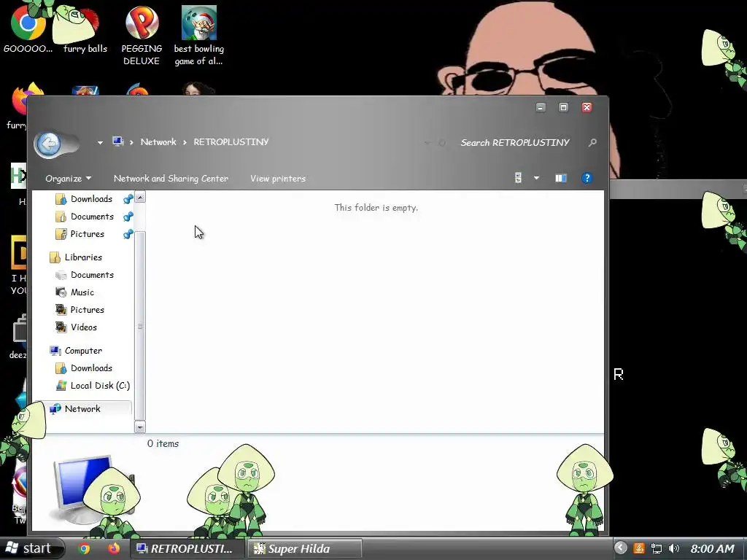Image resolution: width=747 pixels, height=560 pixels.
Task: Launch Chrome from the taskbar quick launch
Action: tap(85, 548)
